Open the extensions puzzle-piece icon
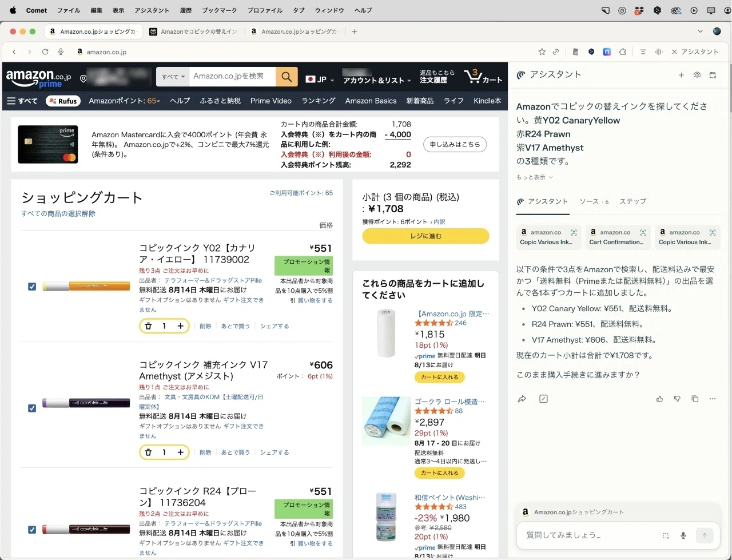Screen dimensions: 732x560 point(623,51)
